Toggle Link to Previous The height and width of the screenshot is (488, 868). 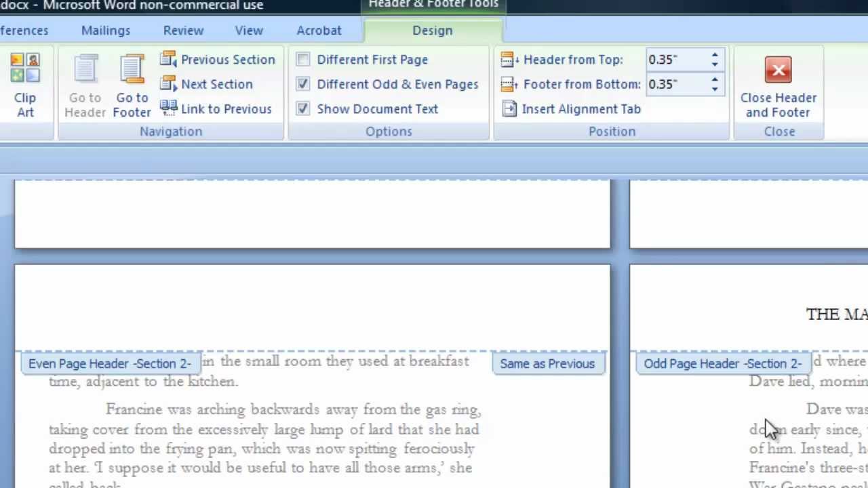[216, 108]
